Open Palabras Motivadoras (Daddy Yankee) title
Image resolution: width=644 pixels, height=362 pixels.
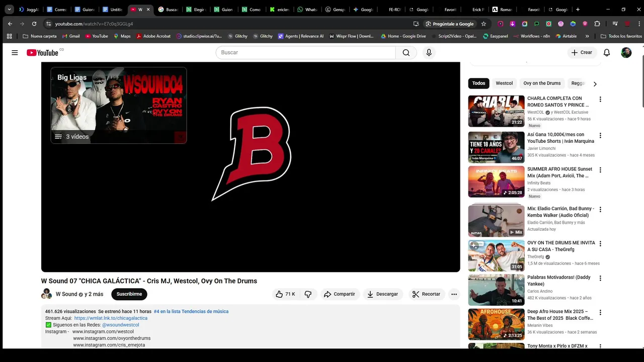pyautogui.click(x=559, y=281)
